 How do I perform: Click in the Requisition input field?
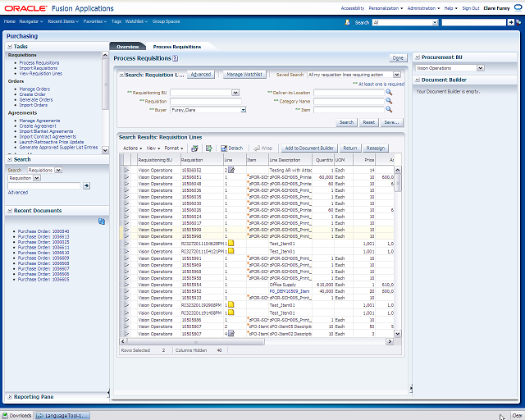point(206,101)
